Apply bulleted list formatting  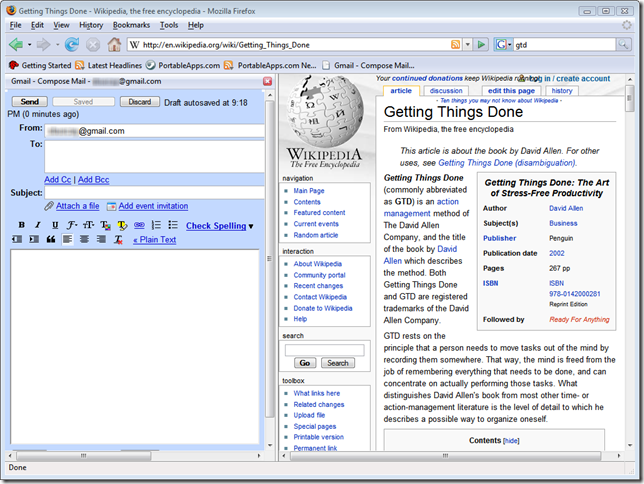tap(173, 225)
